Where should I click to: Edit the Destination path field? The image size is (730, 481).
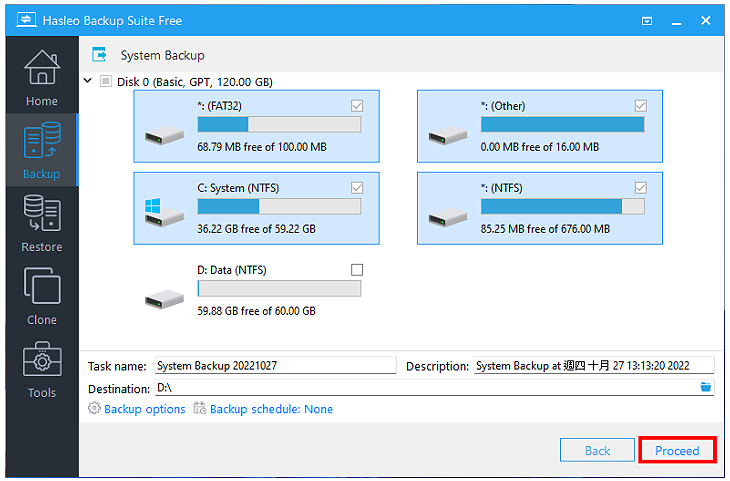(x=426, y=387)
